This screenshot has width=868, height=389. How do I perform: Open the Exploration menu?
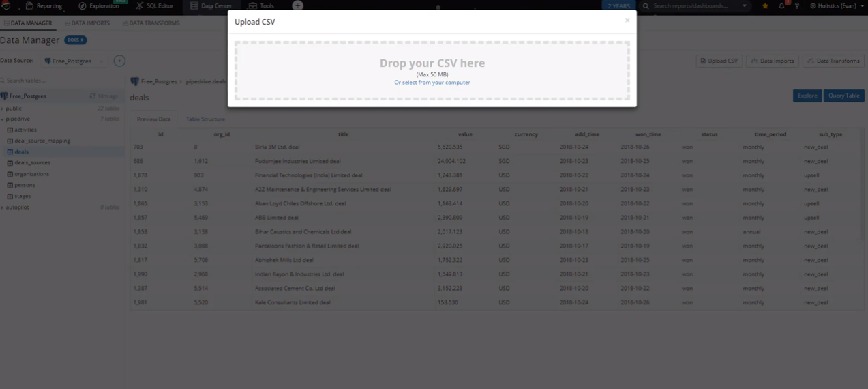99,5
